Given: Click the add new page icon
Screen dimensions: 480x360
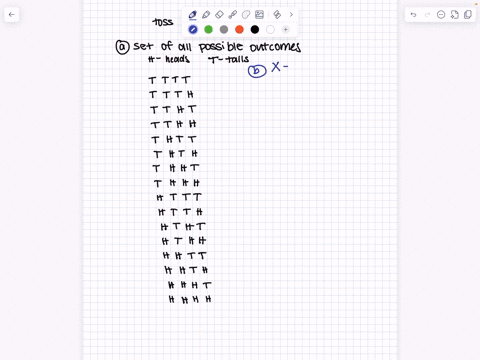Looking at the screenshot, I should click(x=455, y=15).
